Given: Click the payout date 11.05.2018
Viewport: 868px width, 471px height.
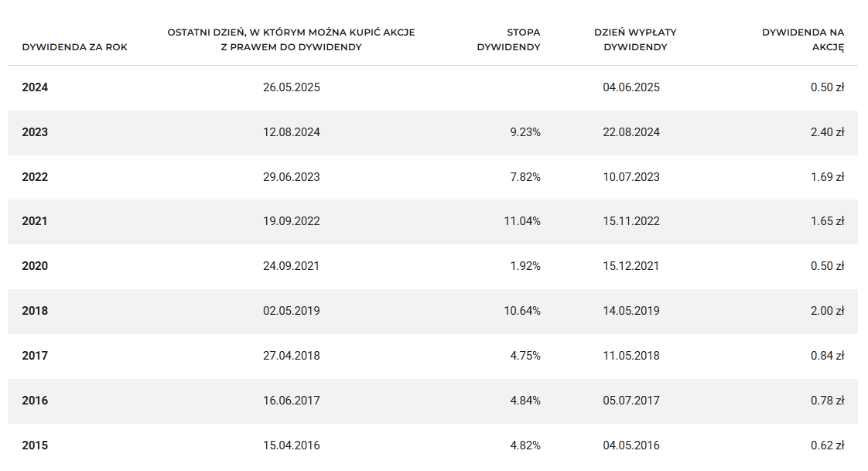Looking at the screenshot, I should [x=631, y=356].
